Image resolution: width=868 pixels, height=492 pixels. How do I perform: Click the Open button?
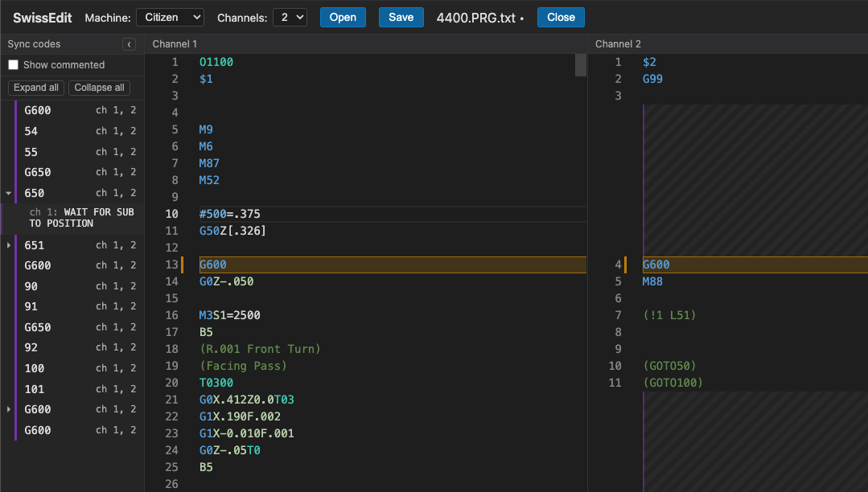(343, 17)
